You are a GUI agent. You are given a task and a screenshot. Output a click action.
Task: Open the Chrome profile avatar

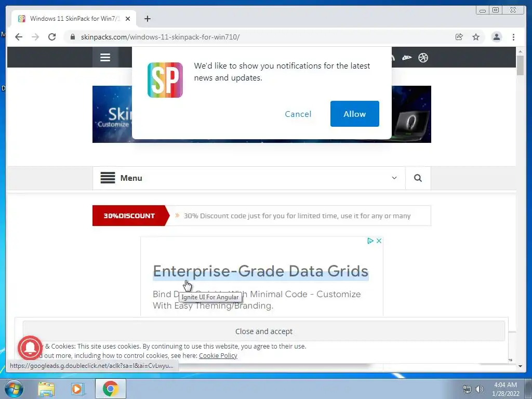tap(497, 37)
